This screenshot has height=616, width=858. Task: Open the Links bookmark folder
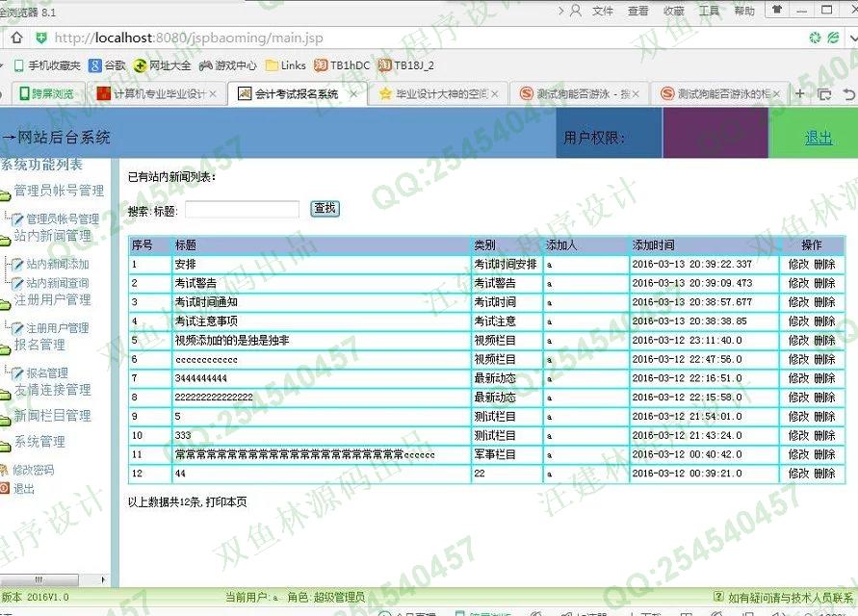pyautogui.click(x=285, y=65)
